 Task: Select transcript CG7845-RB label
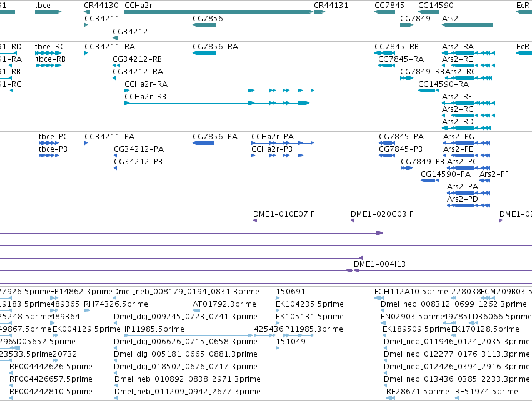tap(396, 46)
